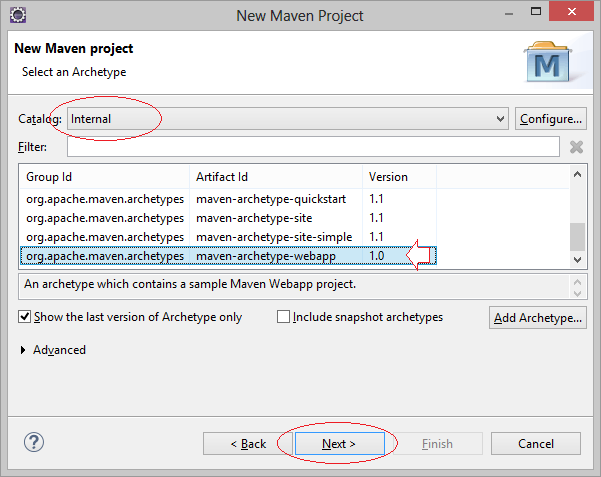Open the Configure... catalog settings
This screenshot has height=477, width=601.
[551, 119]
